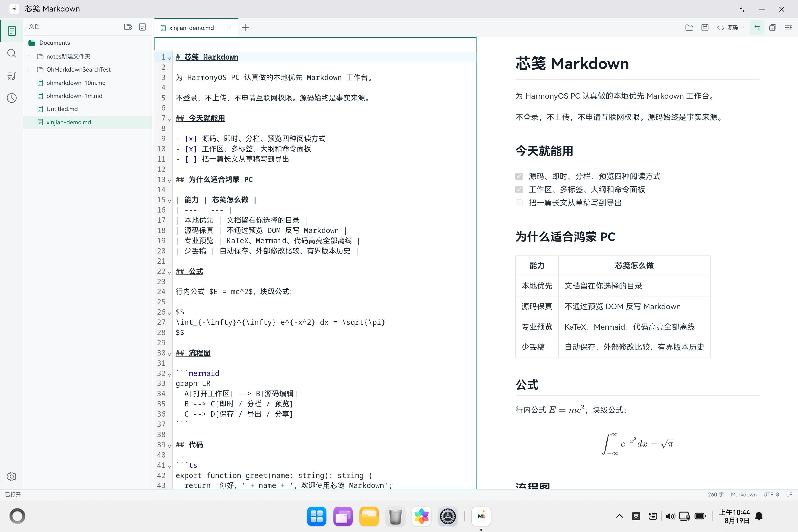Click the rendered integral formula in preview

[x=638, y=444]
